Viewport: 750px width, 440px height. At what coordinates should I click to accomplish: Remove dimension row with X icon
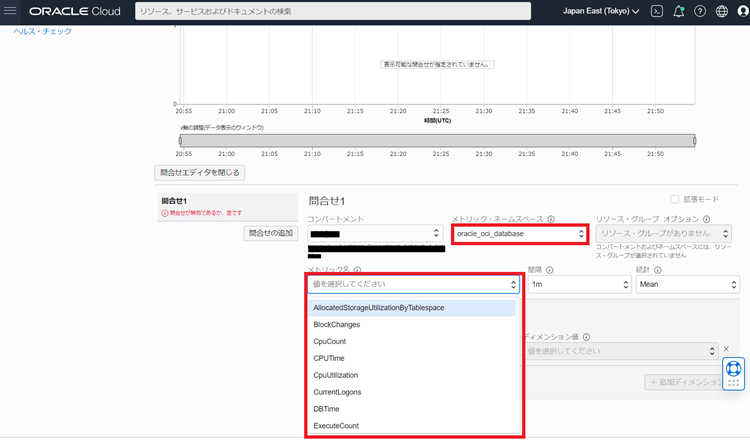(726, 350)
